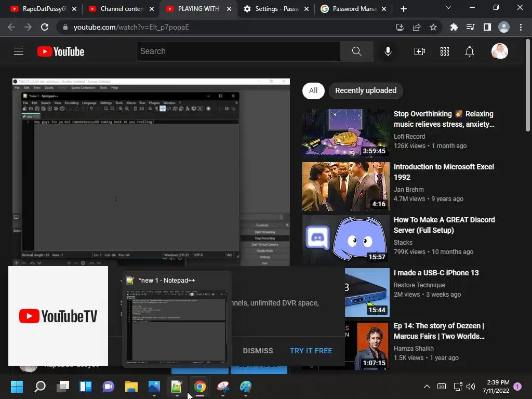The width and height of the screenshot is (532, 399).
Task: Share this page from address bar
Action: (x=417, y=27)
